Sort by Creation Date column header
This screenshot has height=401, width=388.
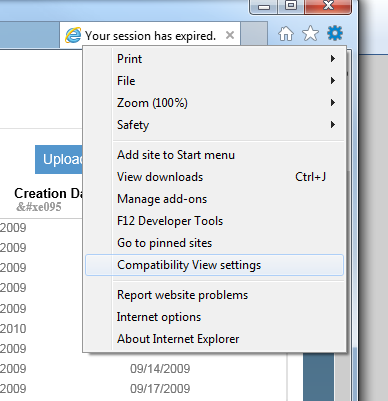pos(49,193)
